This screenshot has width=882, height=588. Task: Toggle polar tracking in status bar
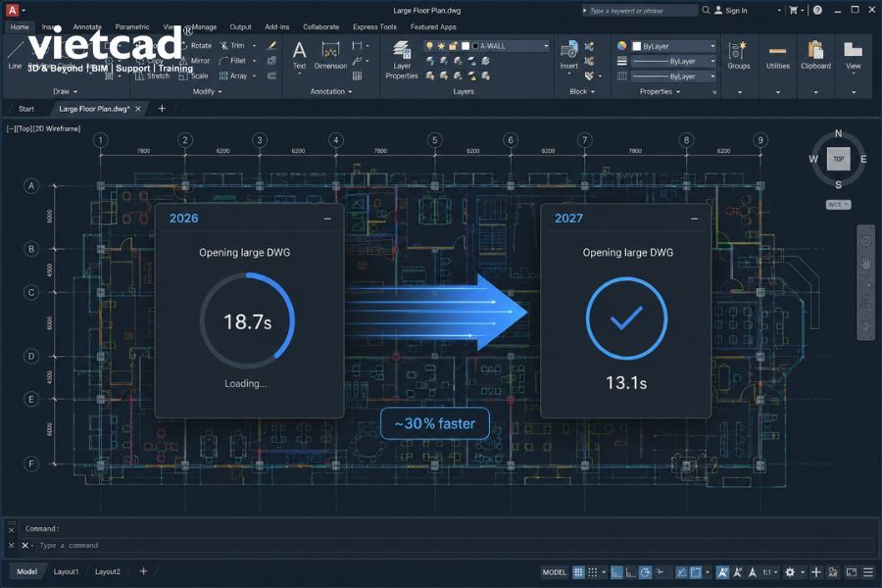point(645,572)
